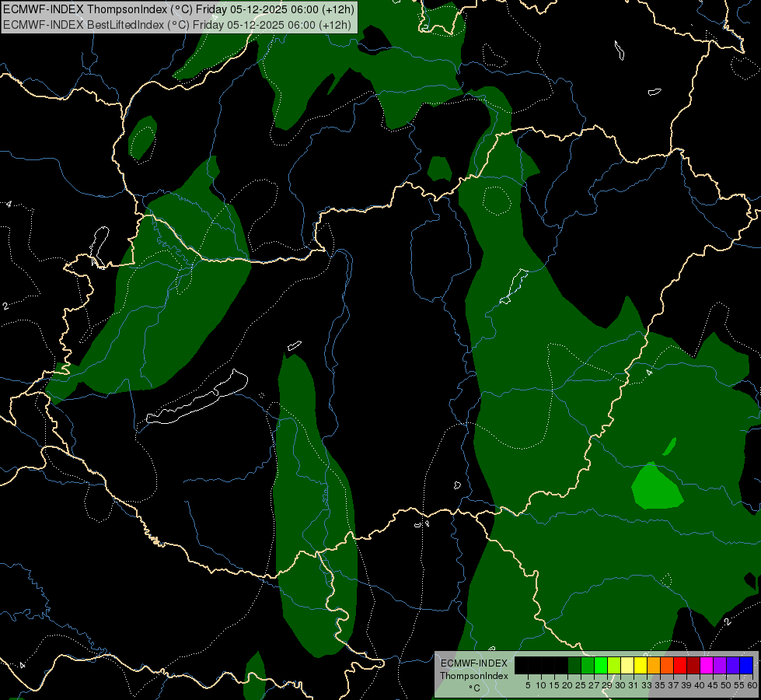Click the legend label ECMWF-INDEX
The height and width of the screenshot is (700, 761).
[x=473, y=663]
